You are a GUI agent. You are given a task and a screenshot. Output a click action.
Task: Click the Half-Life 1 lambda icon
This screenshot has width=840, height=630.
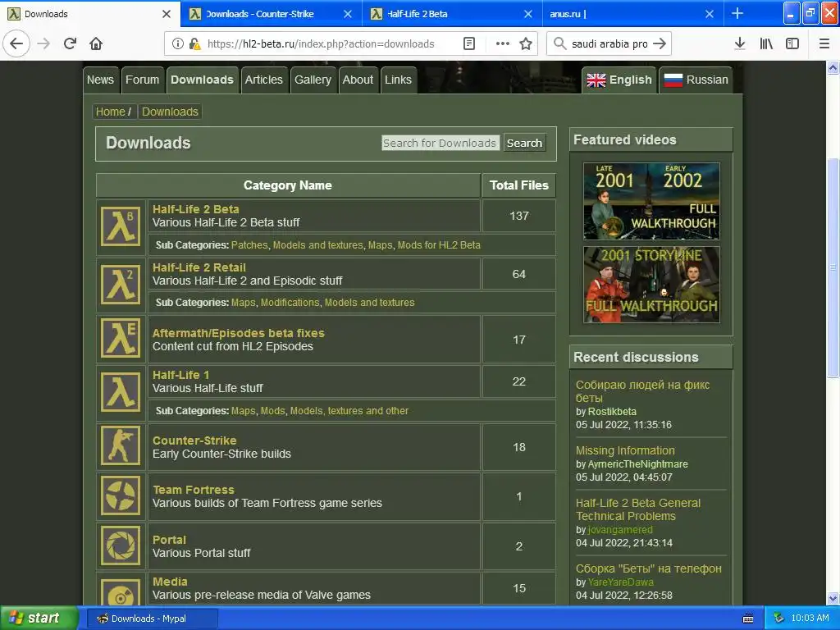click(x=121, y=393)
